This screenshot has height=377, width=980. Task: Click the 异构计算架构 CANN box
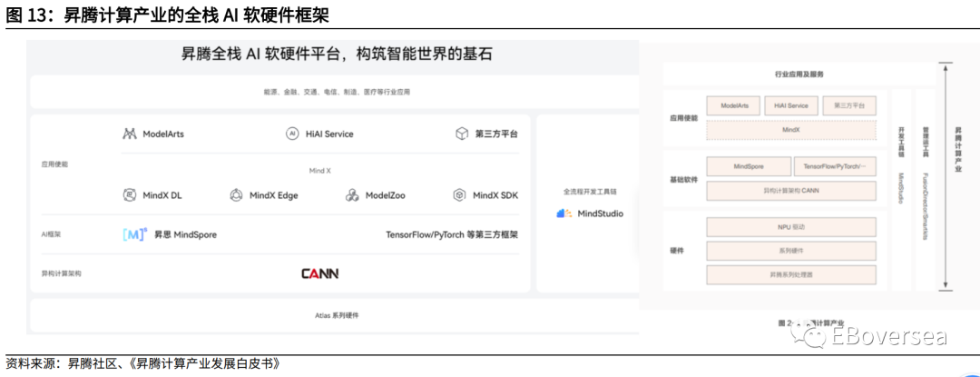click(x=790, y=191)
